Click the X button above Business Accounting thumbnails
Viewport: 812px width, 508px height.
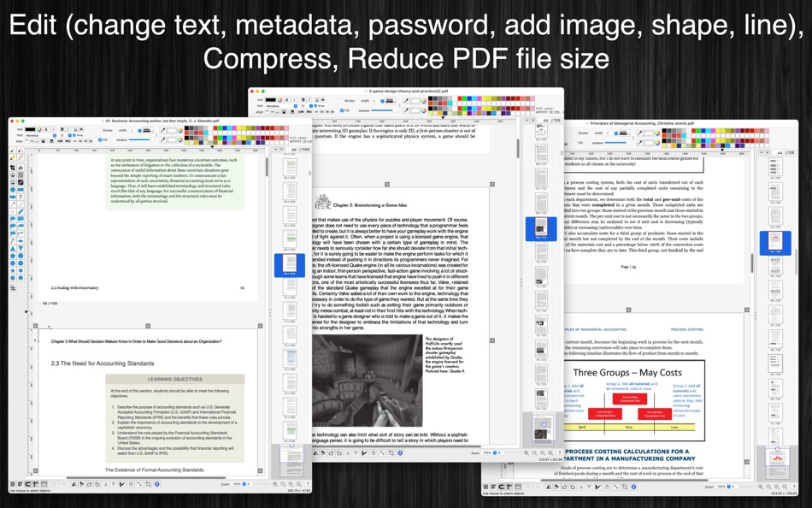(281, 150)
